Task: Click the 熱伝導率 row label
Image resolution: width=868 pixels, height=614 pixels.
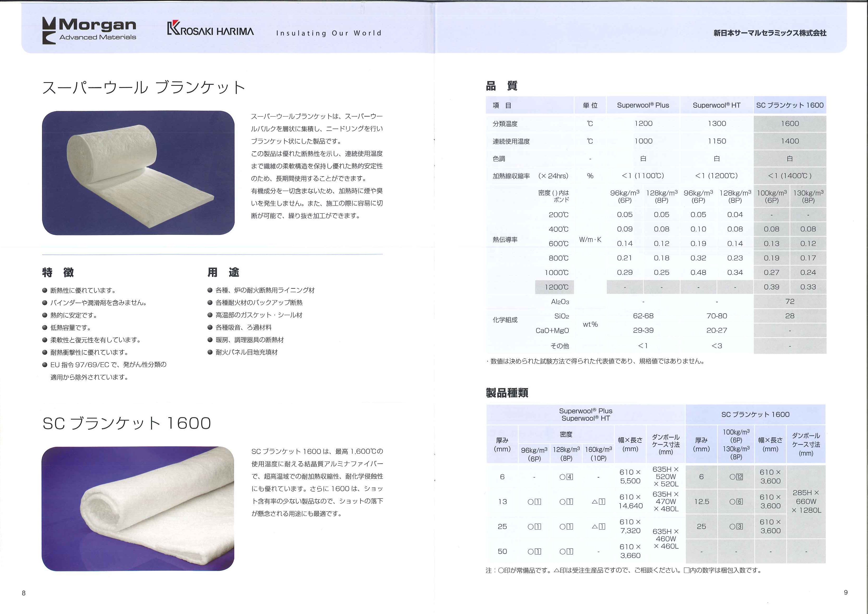Action: point(505,240)
